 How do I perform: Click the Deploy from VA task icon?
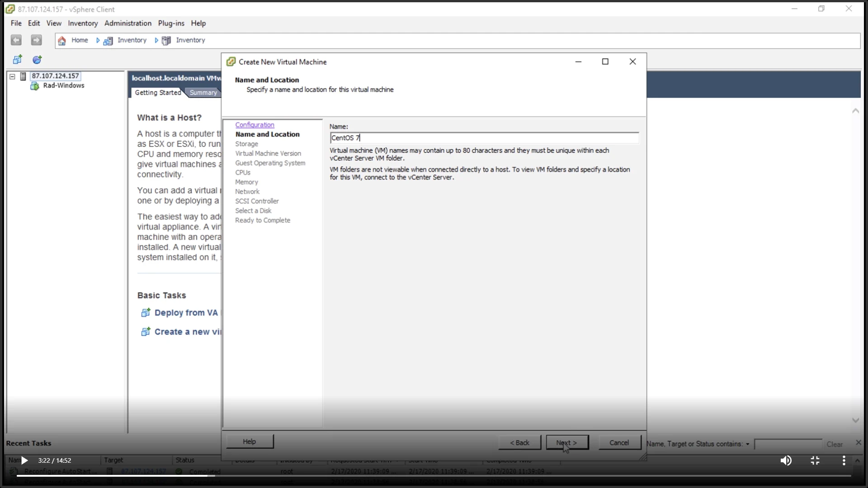[x=146, y=312]
